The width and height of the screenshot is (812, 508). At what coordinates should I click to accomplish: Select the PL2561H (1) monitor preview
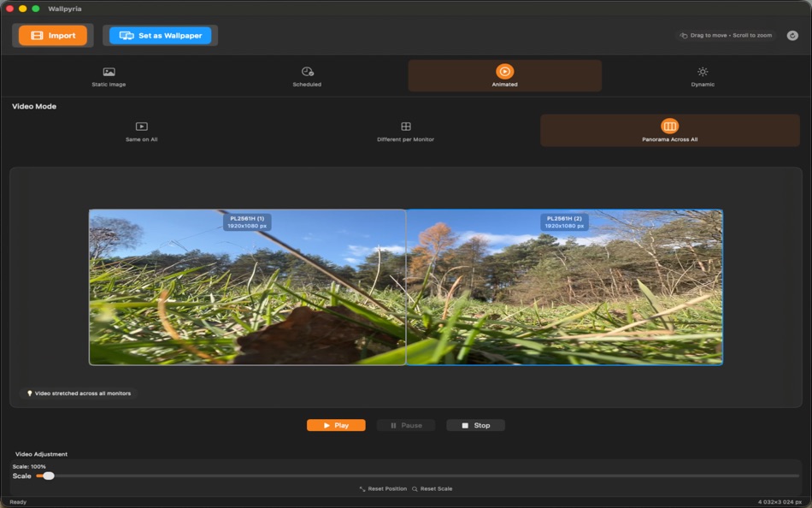(x=248, y=287)
